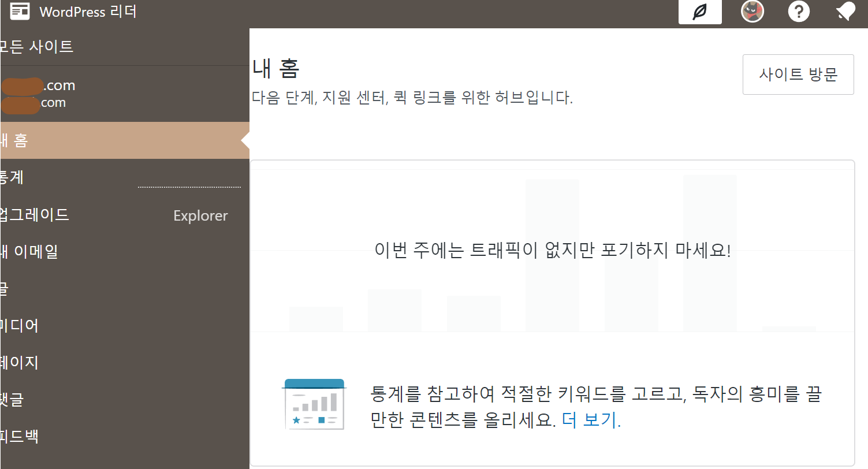
Task: Click the statistics chart illustration icon
Action: click(x=315, y=404)
